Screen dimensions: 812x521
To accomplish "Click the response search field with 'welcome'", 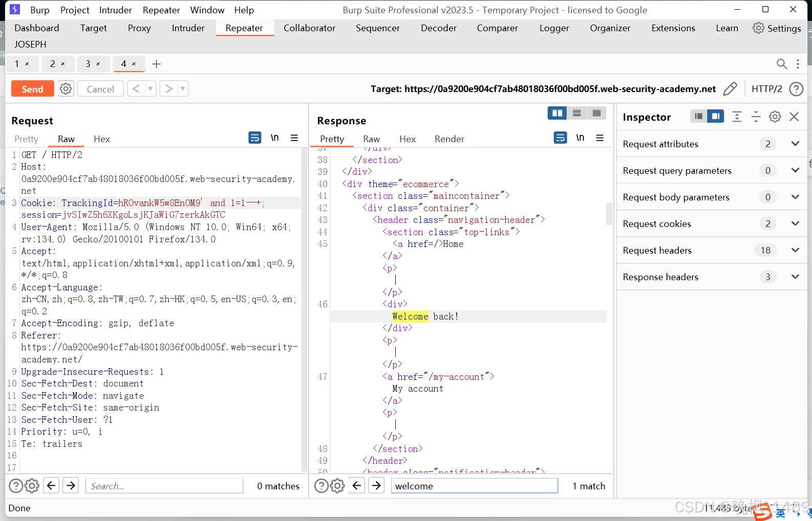I will point(475,486).
